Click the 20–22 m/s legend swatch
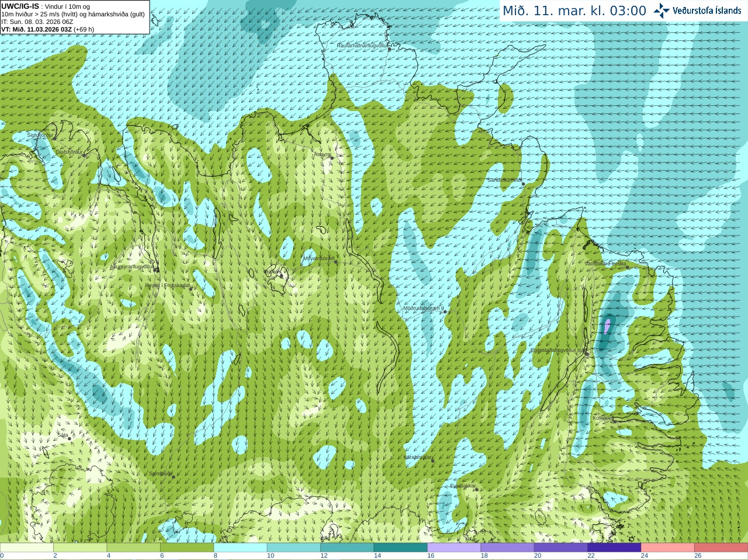 point(561,548)
